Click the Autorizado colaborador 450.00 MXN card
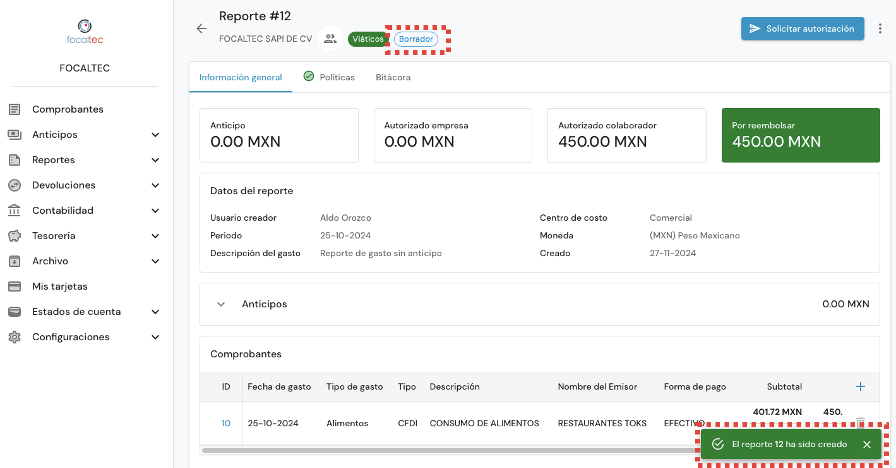Viewport: 896px width, 468px height. (x=626, y=135)
